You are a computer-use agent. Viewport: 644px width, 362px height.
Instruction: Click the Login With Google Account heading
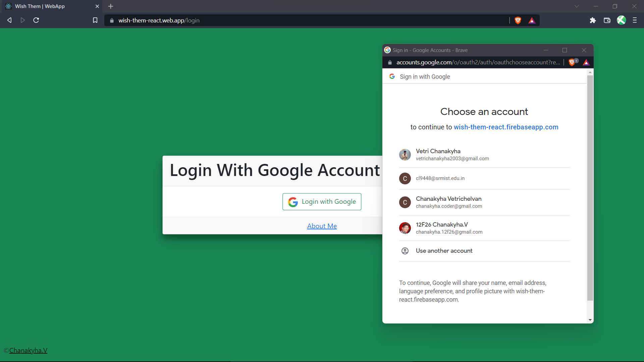pos(275,170)
